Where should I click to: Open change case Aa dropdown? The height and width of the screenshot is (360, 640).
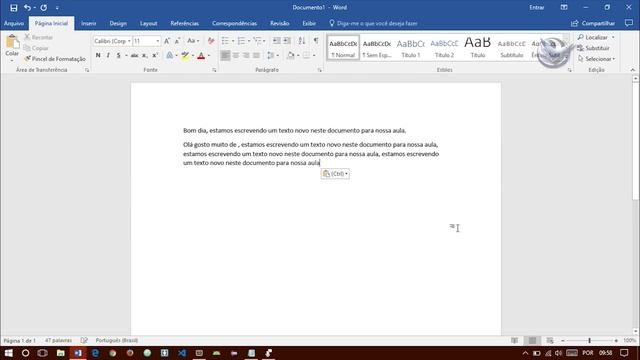tap(193, 41)
